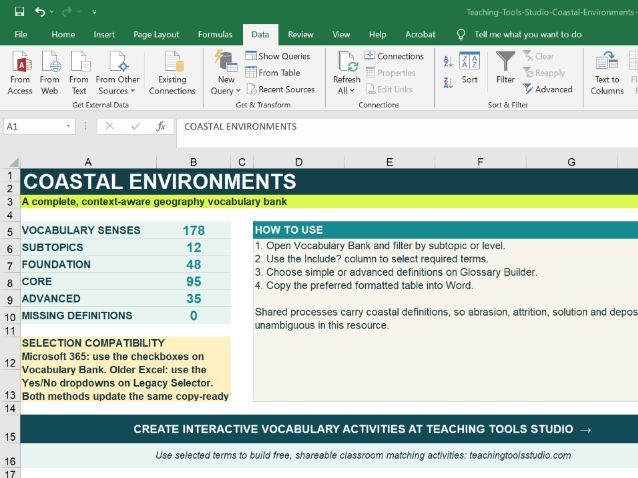Click the Undo arrow icon
The height and width of the screenshot is (478, 638).
coord(40,12)
